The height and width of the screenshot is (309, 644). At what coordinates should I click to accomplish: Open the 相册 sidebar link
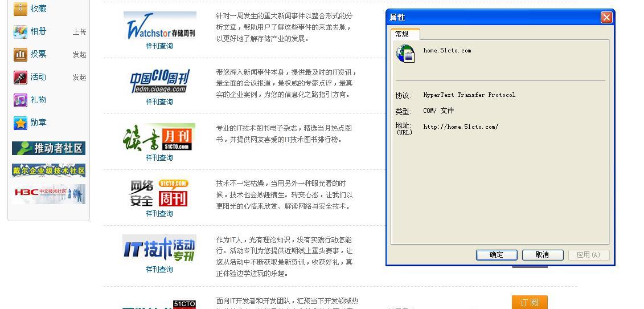[38, 31]
